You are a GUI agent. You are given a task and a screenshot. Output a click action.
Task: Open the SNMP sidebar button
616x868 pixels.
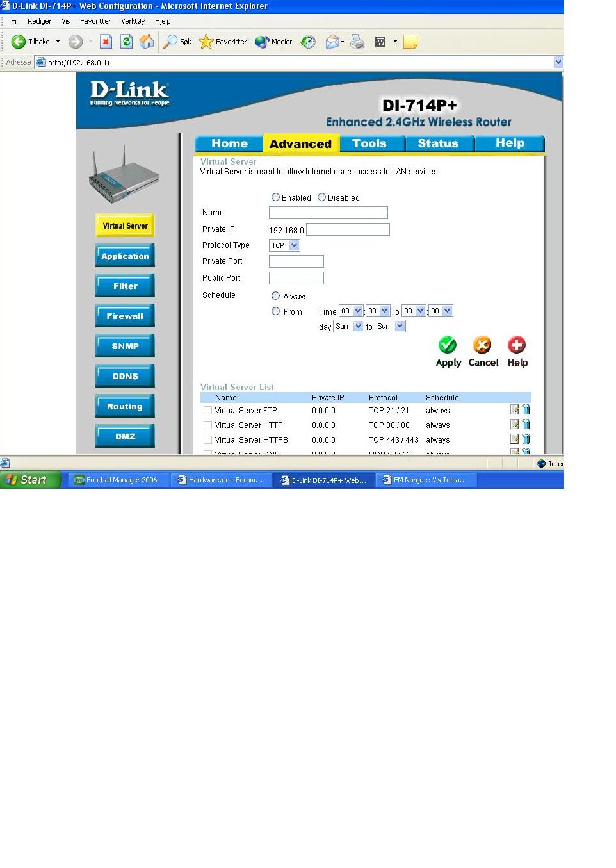coord(125,346)
